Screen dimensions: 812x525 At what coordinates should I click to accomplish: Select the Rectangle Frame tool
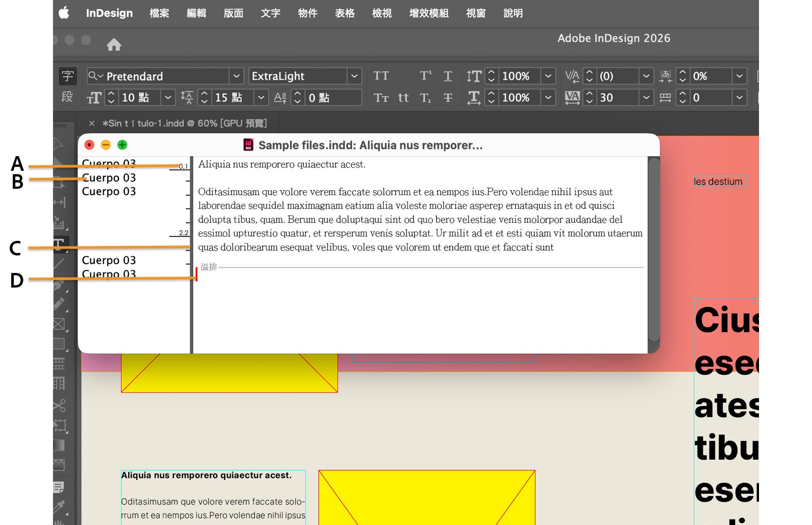point(59,324)
